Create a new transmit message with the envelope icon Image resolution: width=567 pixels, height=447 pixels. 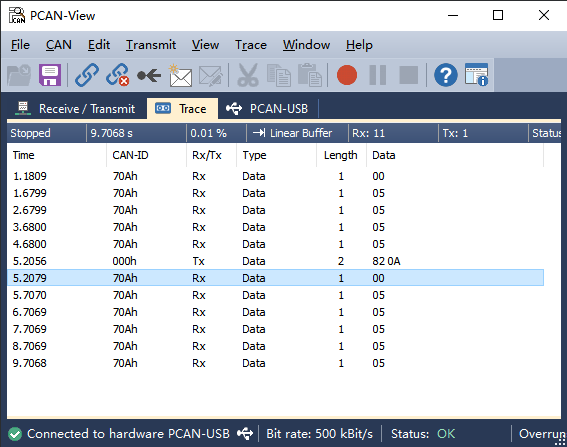tap(180, 75)
